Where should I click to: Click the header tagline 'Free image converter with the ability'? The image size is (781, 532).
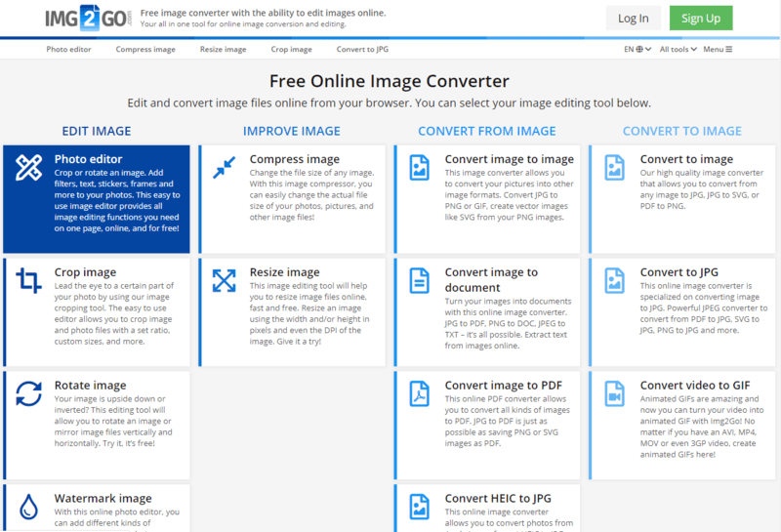pos(263,13)
